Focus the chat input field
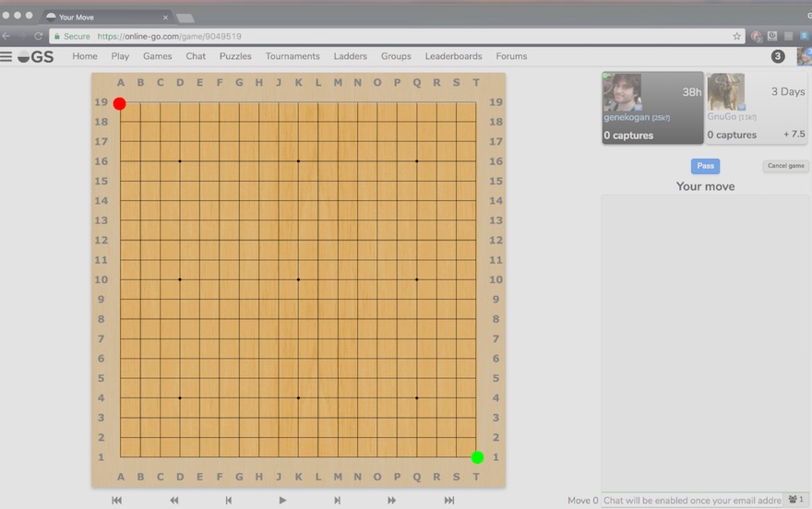The width and height of the screenshot is (812, 509). [x=692, y=500]
